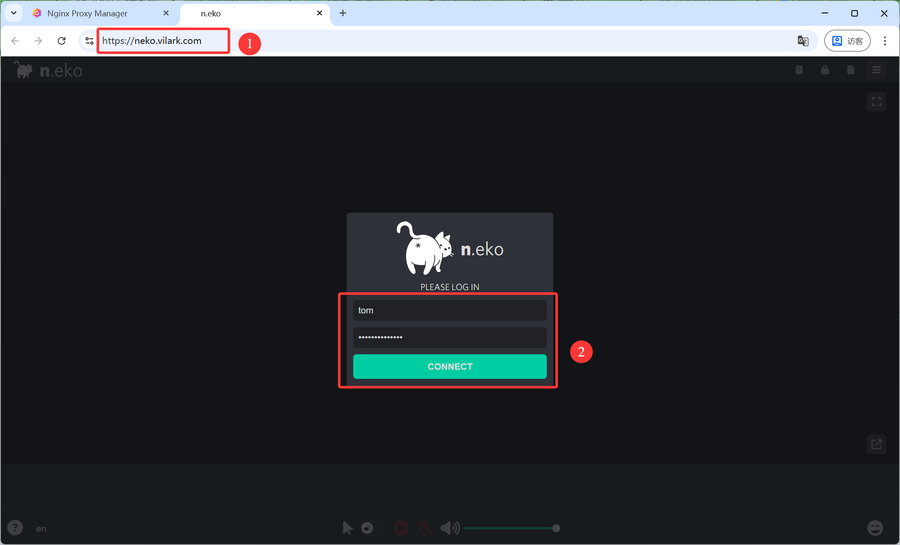The image size is (900, 545).
Task: Open the emoji picker smiley icon
Action: tap(876, 528)
